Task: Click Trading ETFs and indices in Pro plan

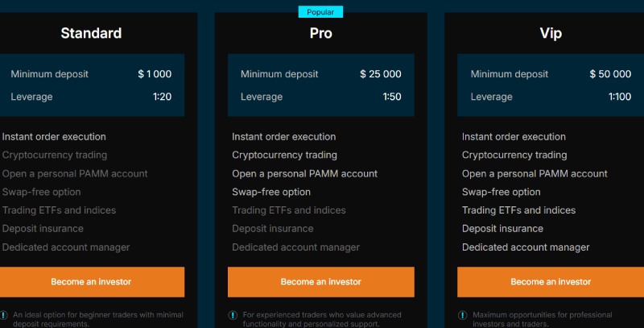Action: click(289, 210)
